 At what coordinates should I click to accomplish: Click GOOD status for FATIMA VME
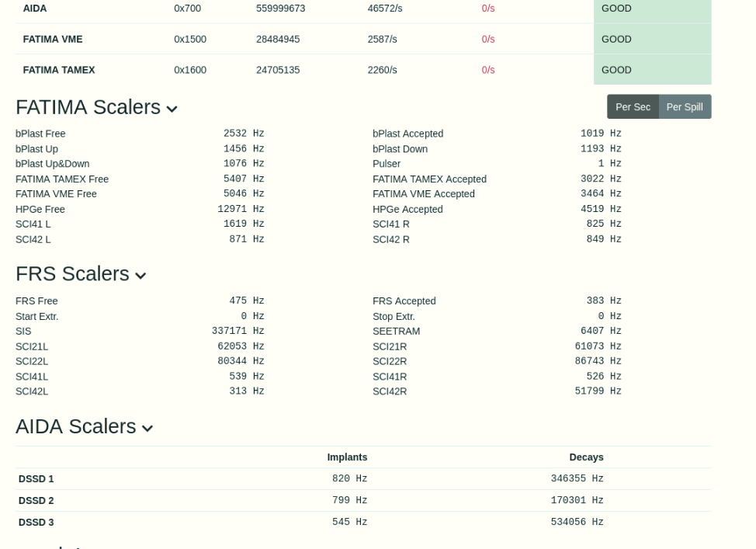pyautogui.click(x=616, y=39)
